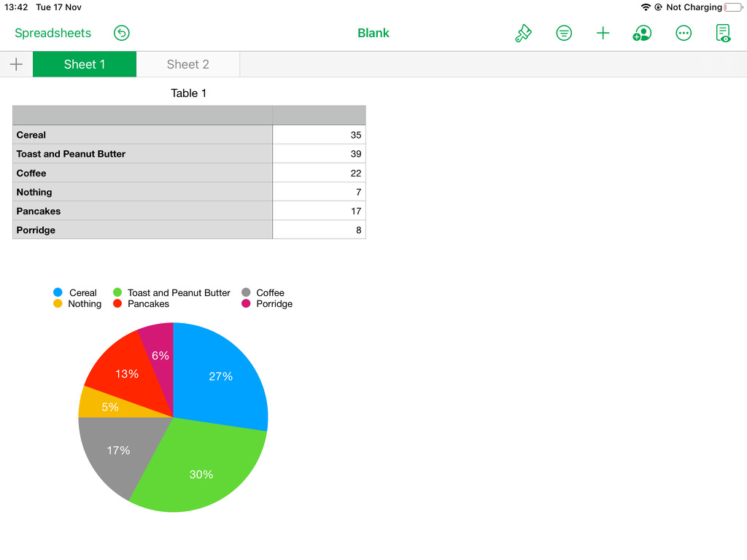Tap the Insert plus icon in toolbar

(603, 33)
